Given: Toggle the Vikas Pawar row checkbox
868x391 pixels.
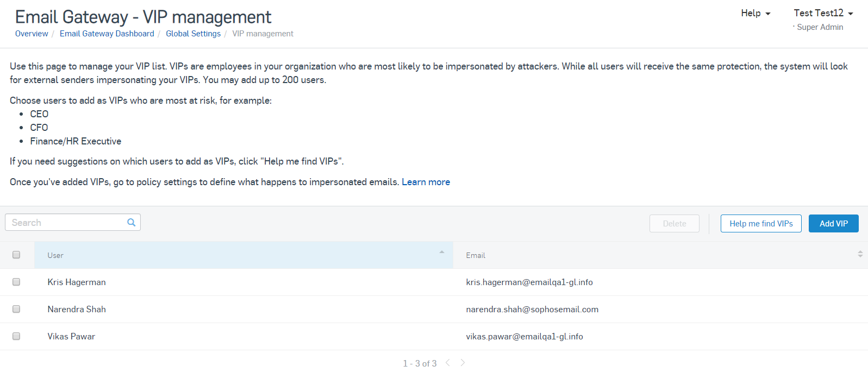Looking at the screenshot, I should [x=16, y=336].
